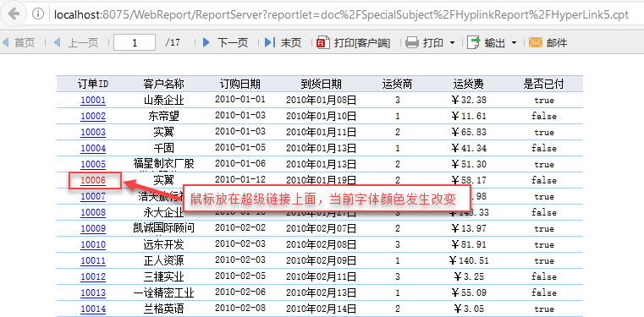The height and width of the screenshot is (317, 644).
Task: Click the 邮件 envelope icon
Action: pyautogui.click(x=536, y=42)
